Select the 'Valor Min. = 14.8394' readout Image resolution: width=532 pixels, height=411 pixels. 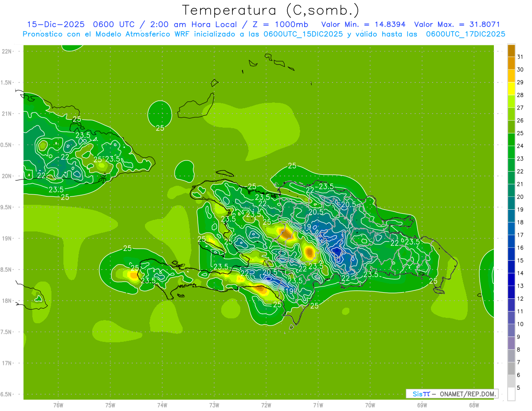coord(363,24)
